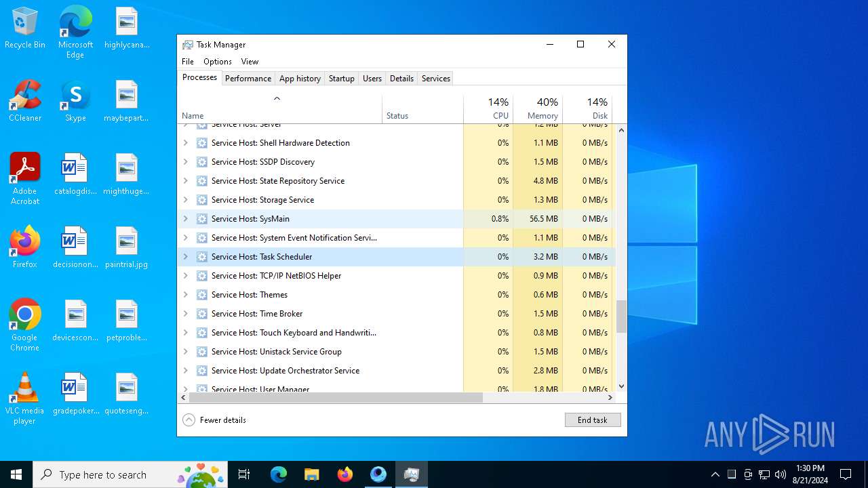Switch to the App history tab
Viewport: 868px width, 488px height.
click(300, 79)
